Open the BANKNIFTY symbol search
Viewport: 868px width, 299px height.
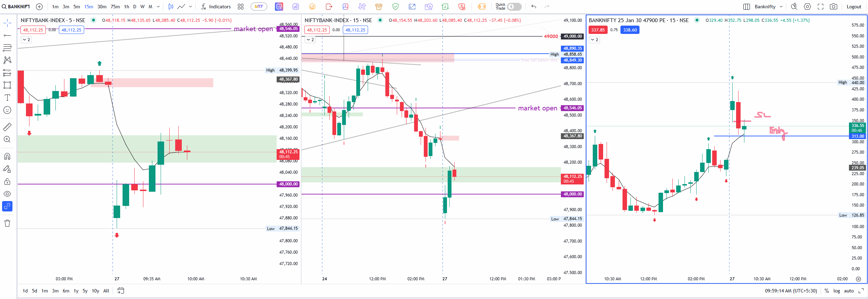point(16,7)
